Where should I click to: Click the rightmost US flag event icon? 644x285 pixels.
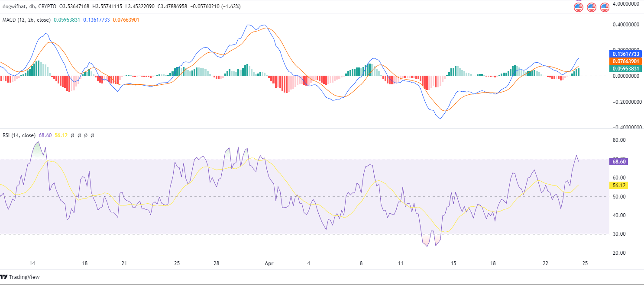point(605,7)
